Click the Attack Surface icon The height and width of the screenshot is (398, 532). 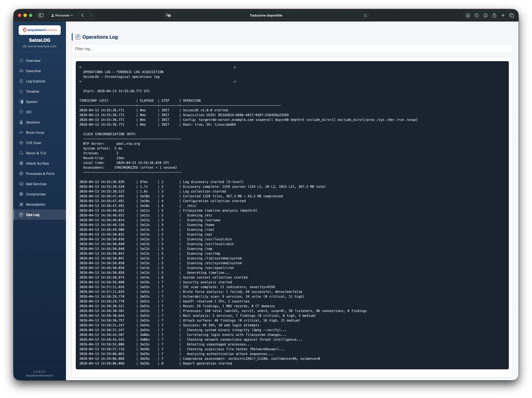click(22, 163)
